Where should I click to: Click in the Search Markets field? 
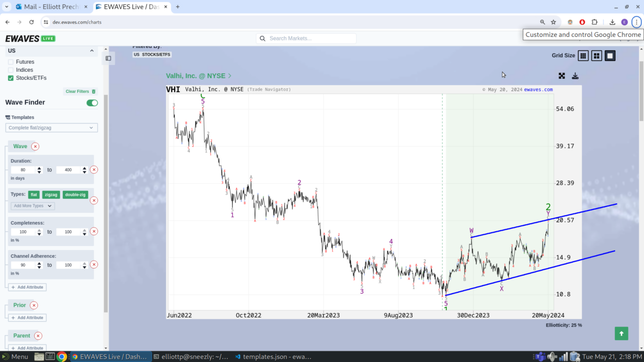311,39
